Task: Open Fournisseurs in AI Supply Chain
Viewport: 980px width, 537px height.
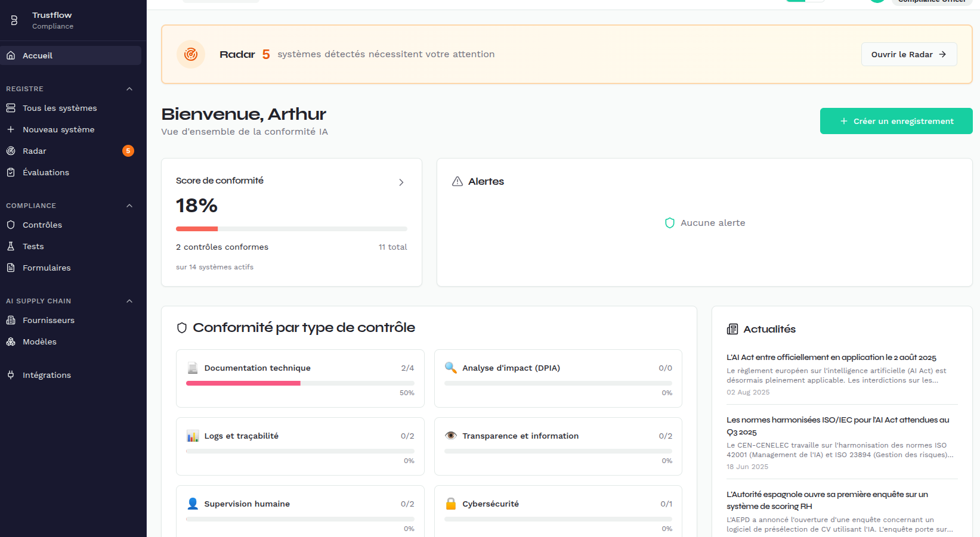Action: point(48,320)
